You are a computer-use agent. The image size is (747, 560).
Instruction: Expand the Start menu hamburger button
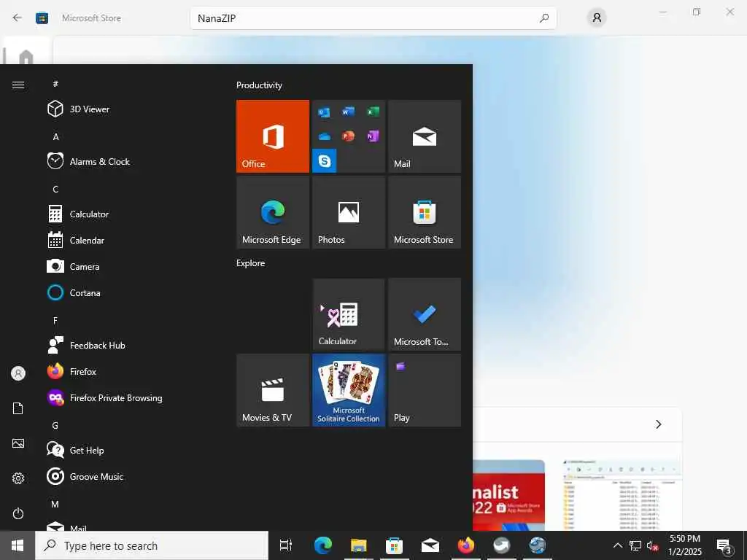[18, 85]
